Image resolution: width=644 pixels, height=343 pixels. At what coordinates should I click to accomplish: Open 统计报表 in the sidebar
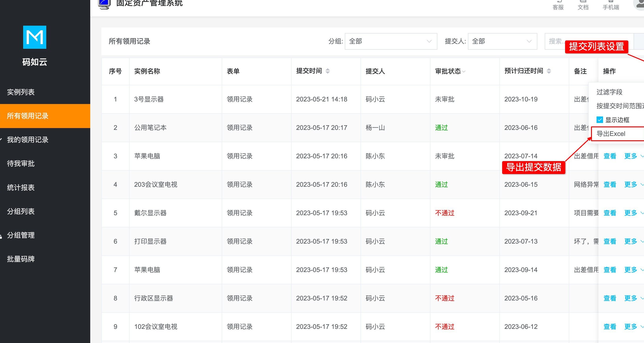(45, 187)
